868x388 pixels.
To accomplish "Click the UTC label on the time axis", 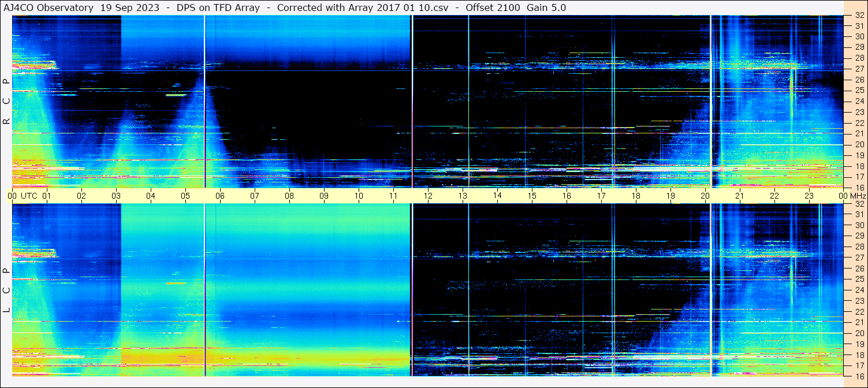I will pos(29,196).
